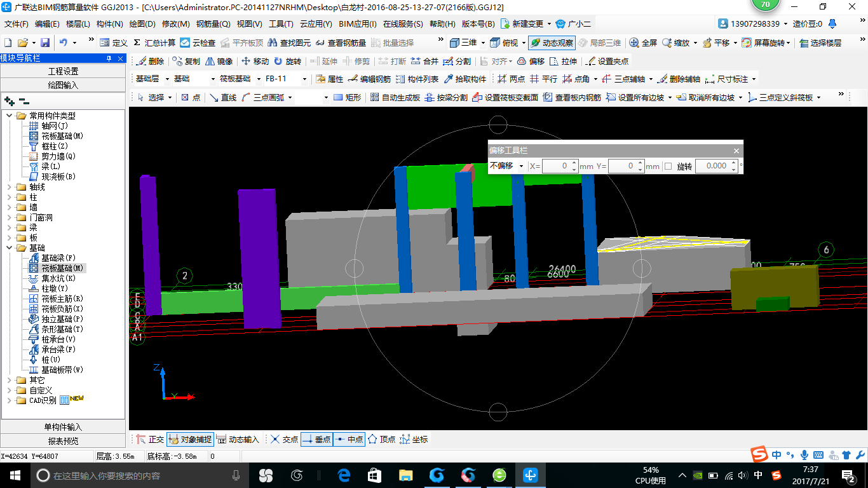
Task: Click the X offset input field
Action: click(x=559, y=166)
